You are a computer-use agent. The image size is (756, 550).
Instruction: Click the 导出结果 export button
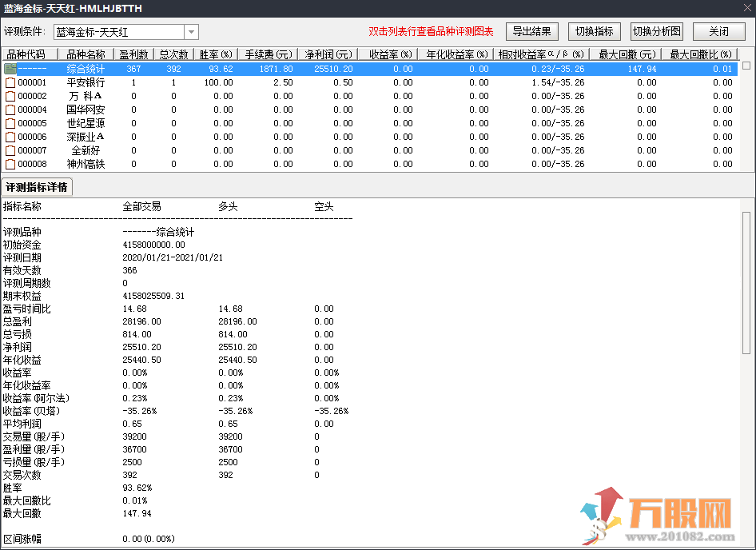pyautogui.click(x=531, y=32)
